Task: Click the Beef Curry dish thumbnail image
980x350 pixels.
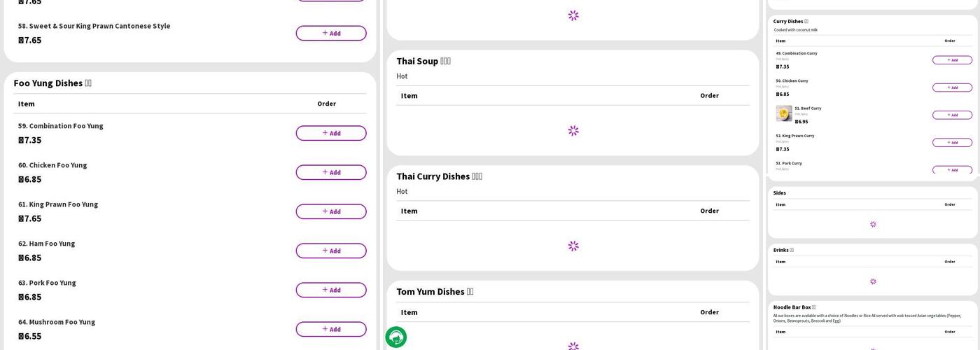Action: (x=784, y=113)
